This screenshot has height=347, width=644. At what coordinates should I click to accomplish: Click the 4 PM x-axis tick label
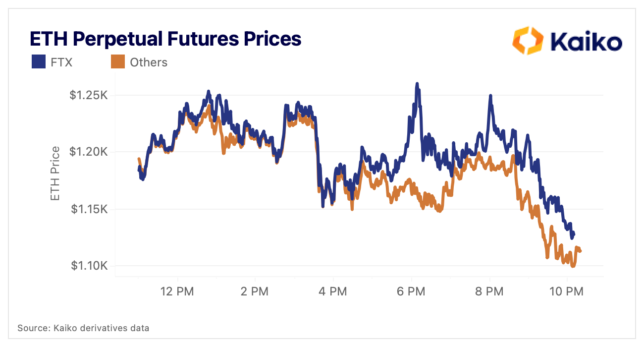(333, 292)
